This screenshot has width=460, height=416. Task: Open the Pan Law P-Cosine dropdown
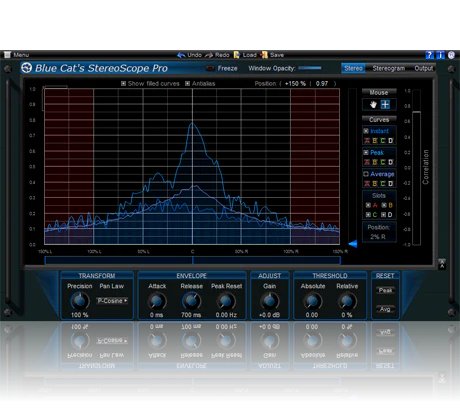(x=112, y=301)
